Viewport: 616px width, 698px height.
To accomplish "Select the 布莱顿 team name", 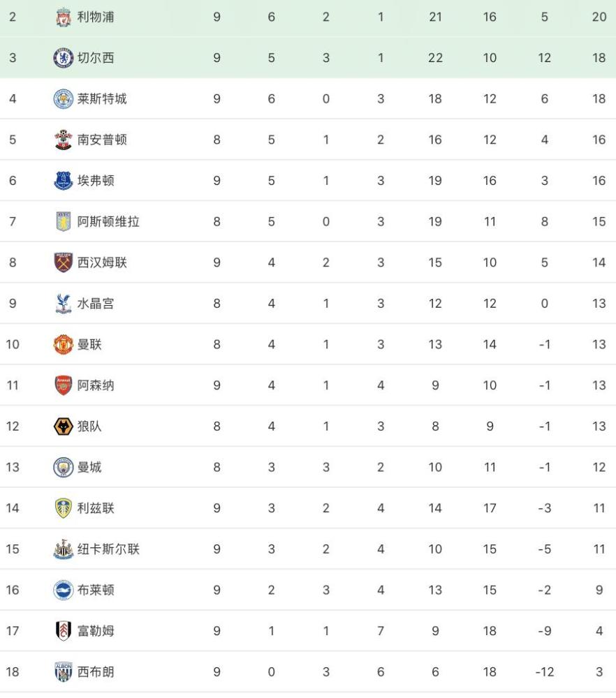I will (x=96, y=590).
